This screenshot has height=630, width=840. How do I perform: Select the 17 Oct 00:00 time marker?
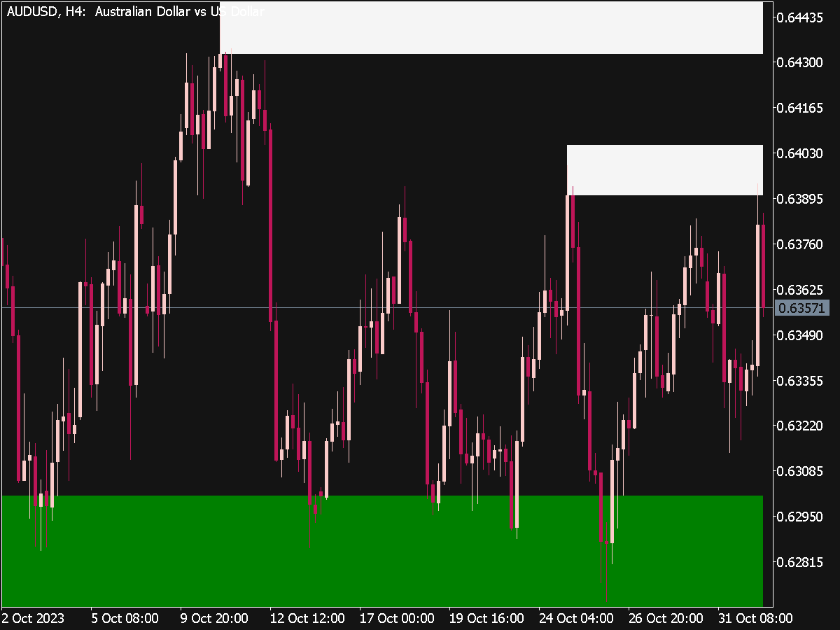[397, 618]
